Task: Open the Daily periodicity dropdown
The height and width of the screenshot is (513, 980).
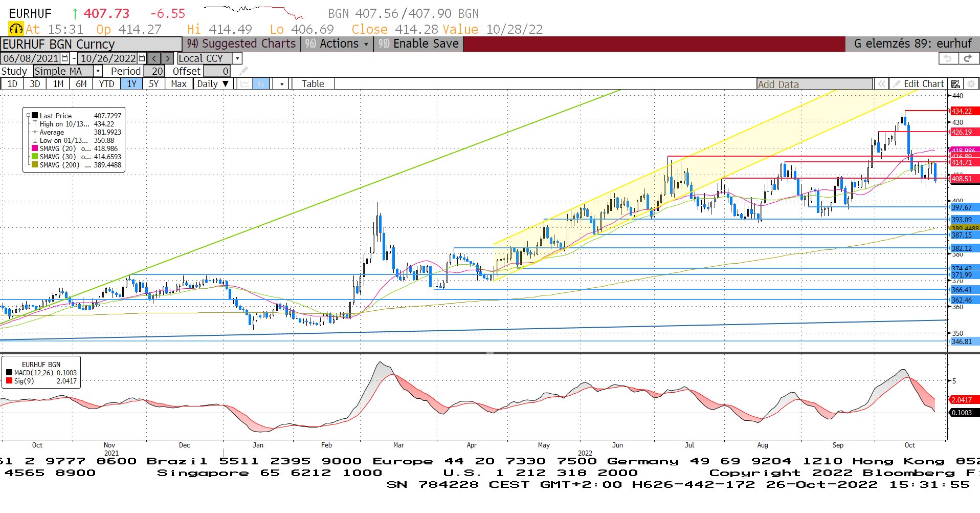Action: click(x=213, y=84)
